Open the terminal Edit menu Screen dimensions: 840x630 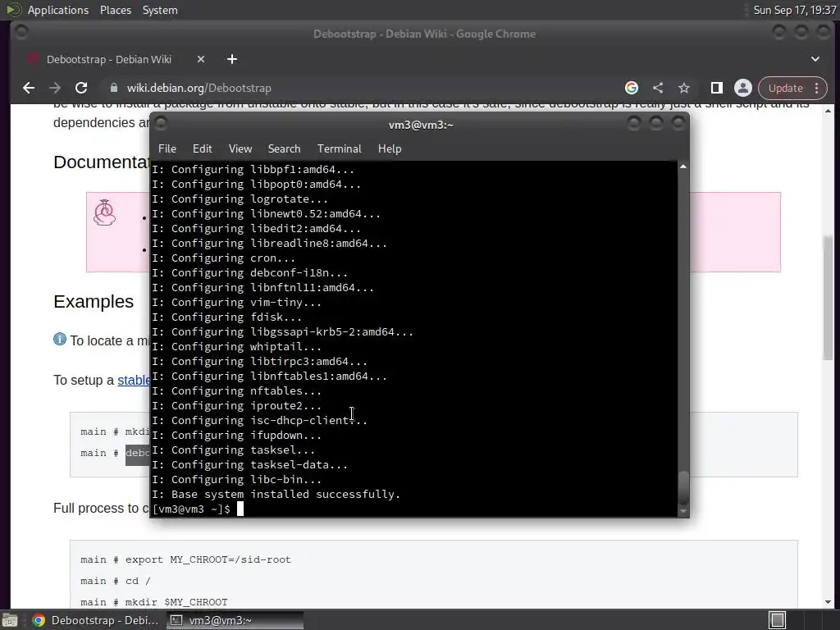point(202,149)
